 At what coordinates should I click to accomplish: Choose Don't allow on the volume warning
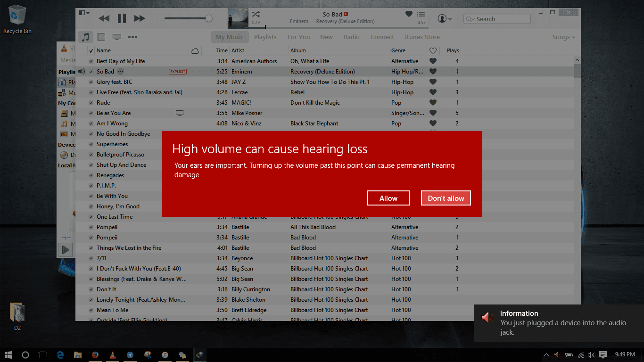point(446,198)
